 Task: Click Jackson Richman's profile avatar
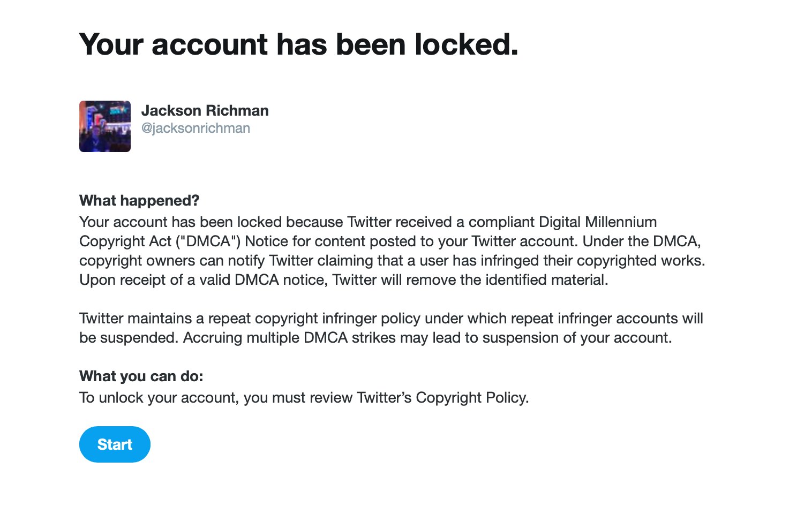[105, 126]
